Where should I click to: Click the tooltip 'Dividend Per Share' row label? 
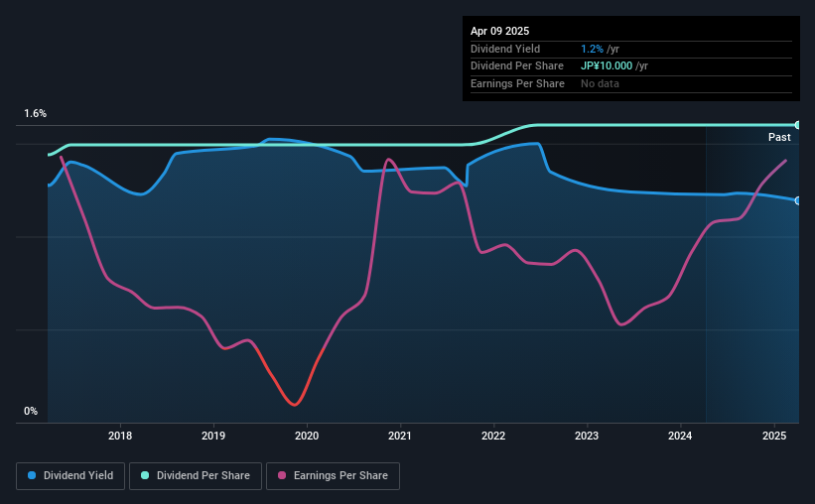coord(517,66)
